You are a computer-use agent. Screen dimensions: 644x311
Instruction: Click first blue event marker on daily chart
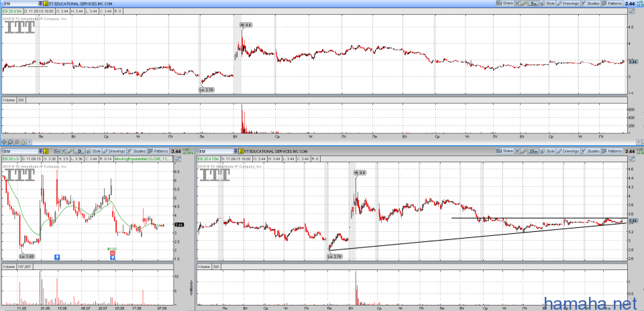(57, 257)
